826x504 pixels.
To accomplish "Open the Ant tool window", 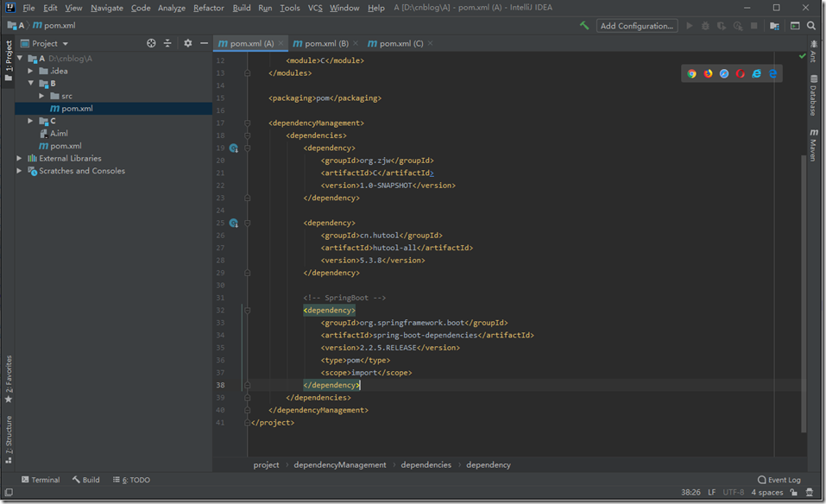I will click(814, 51).
